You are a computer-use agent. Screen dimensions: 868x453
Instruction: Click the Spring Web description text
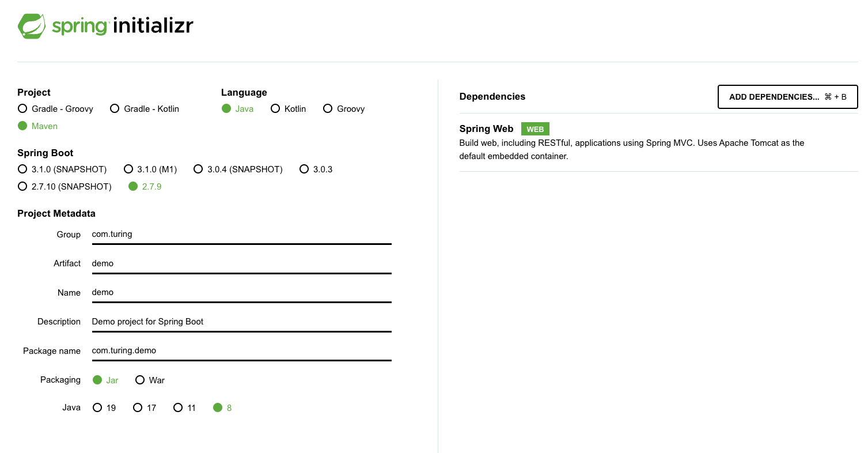click(x=632, y=149)
